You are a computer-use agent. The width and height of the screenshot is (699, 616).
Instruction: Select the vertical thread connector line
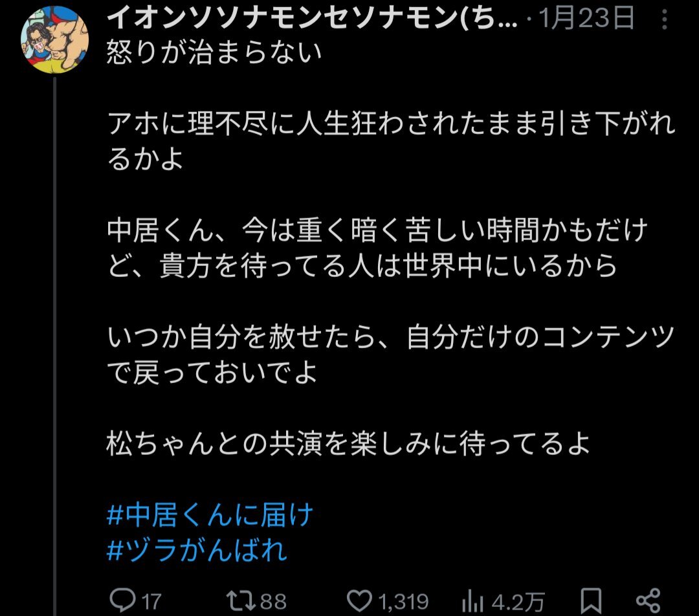(55, 346)
